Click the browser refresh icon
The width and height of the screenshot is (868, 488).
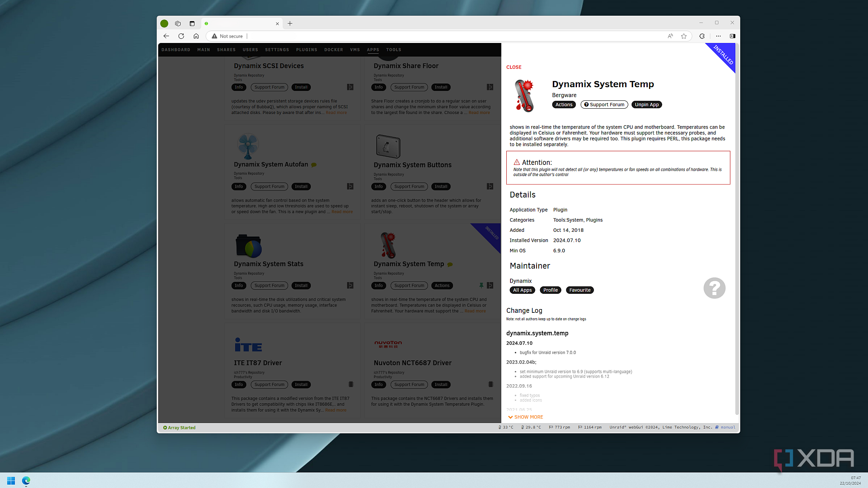(x=181, y=36)
